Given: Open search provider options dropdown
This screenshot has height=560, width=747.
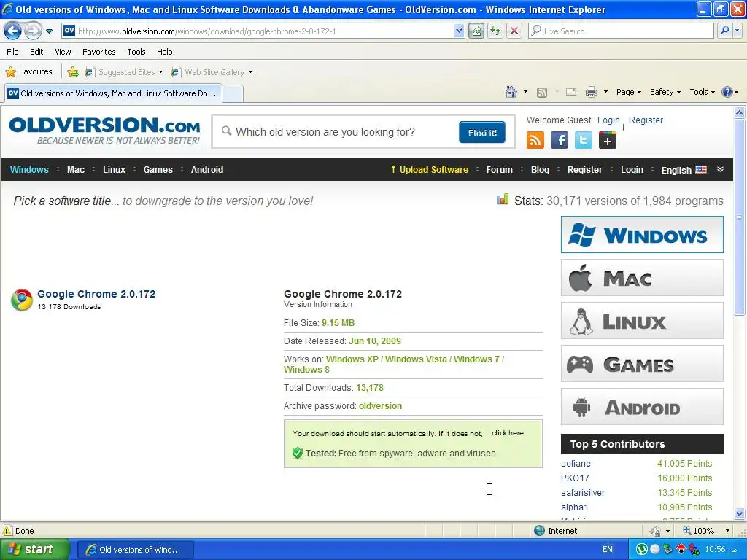Looking at the screenshot, I should 738,31.
